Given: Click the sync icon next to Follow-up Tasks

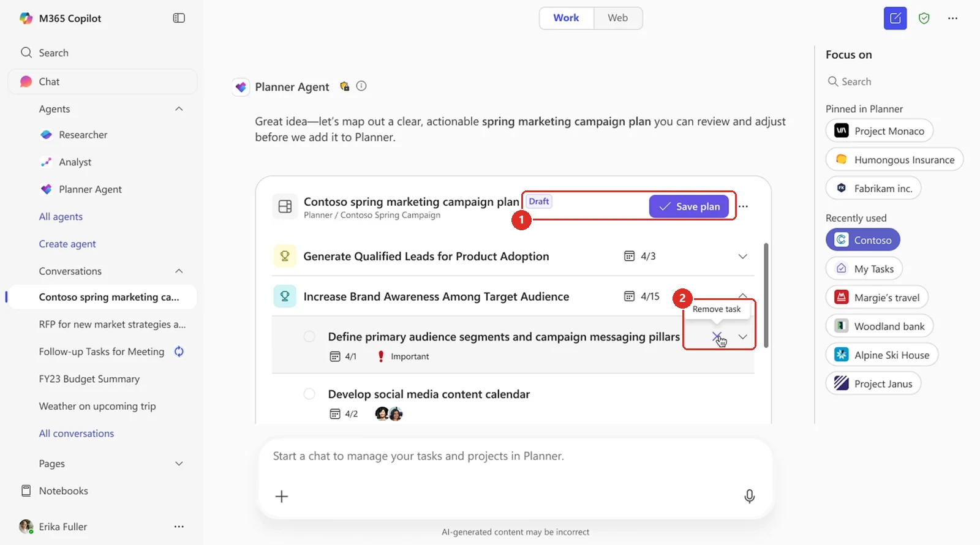Looking at the screenshot, I should click(179, 351).
